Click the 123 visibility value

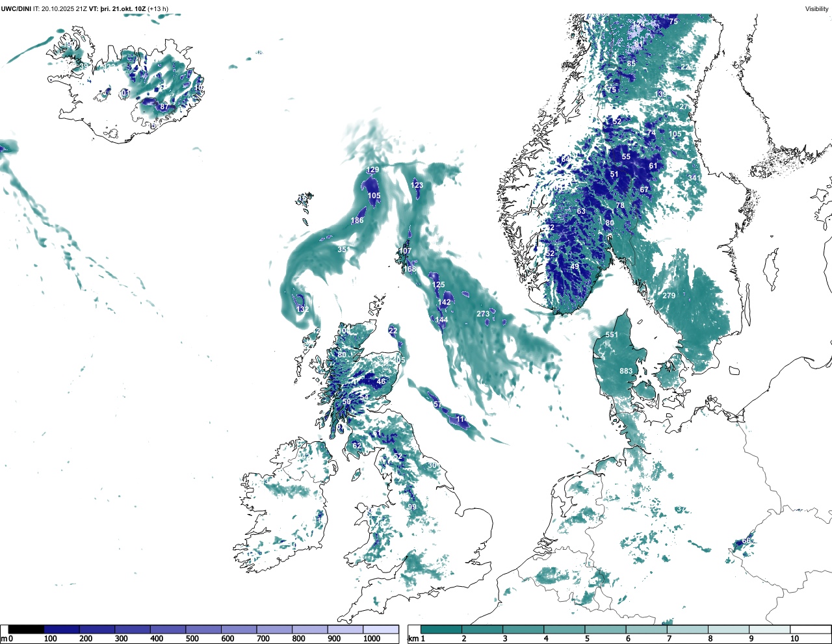(417, 185)
